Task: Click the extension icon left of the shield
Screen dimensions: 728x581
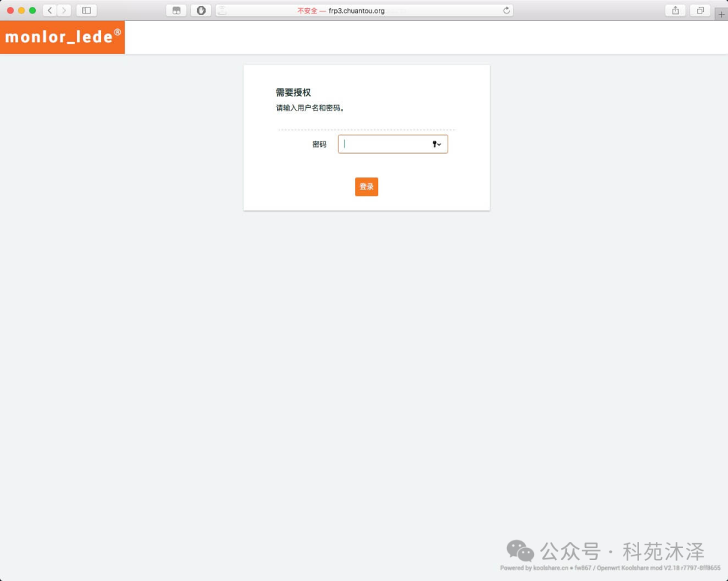Action: [x=176, y=11]
